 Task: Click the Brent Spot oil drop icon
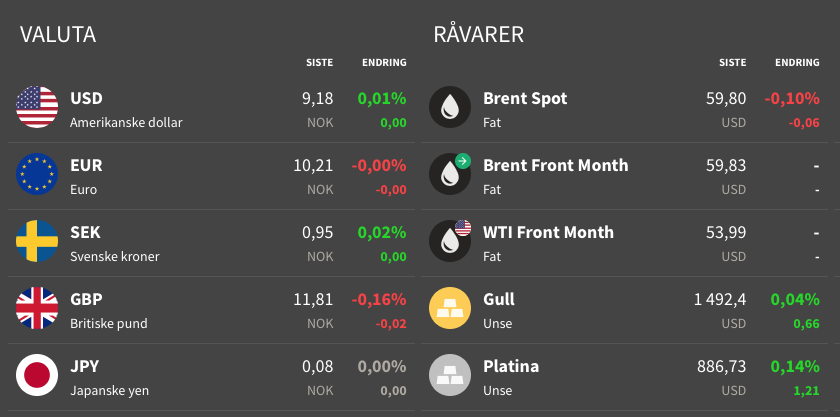[450, 107]
